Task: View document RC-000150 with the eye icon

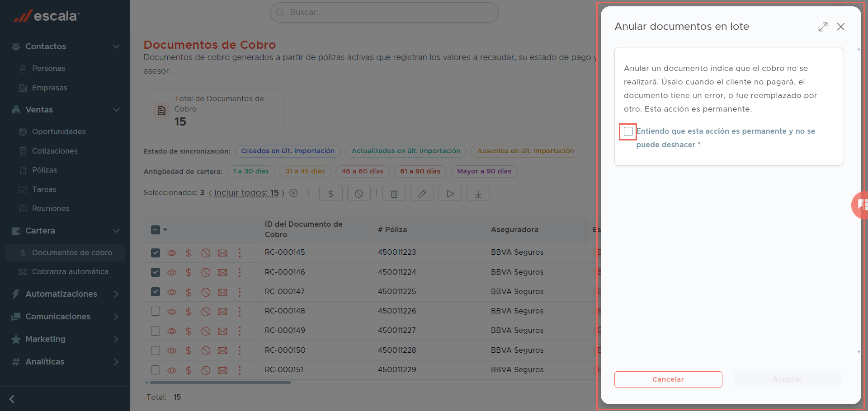Action: click(172, 350)
